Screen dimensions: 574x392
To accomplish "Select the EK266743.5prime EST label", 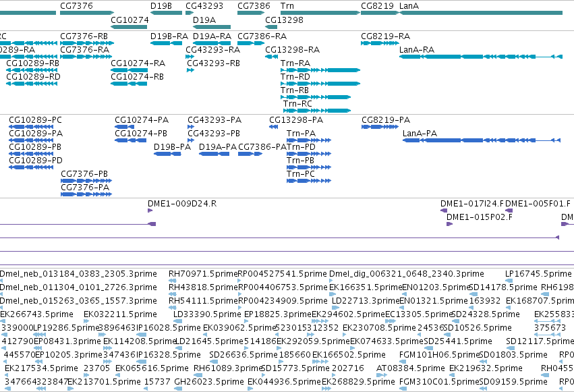I will tap(36, 314).
